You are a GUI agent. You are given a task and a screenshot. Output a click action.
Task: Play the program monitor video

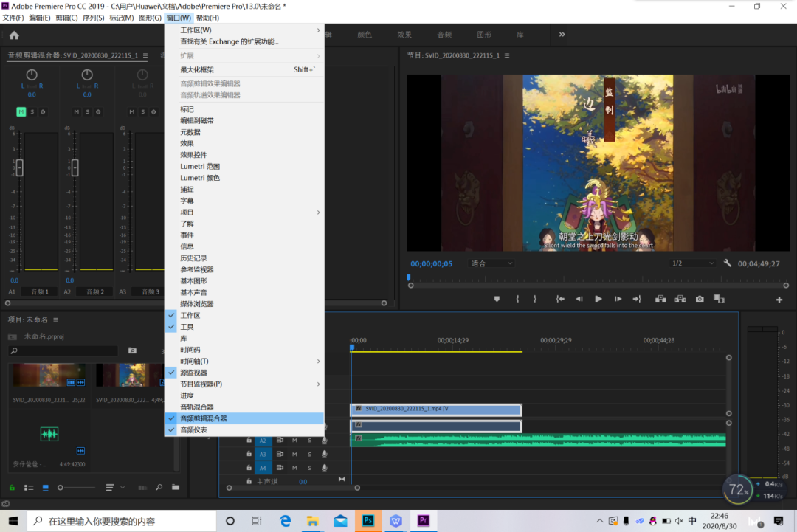pos(598,299)
